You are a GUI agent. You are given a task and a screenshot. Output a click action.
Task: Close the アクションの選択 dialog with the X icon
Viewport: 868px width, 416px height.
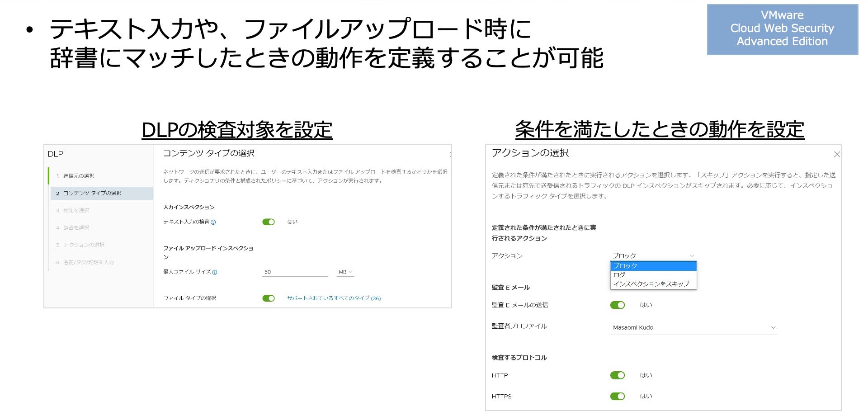pos(837,154)
